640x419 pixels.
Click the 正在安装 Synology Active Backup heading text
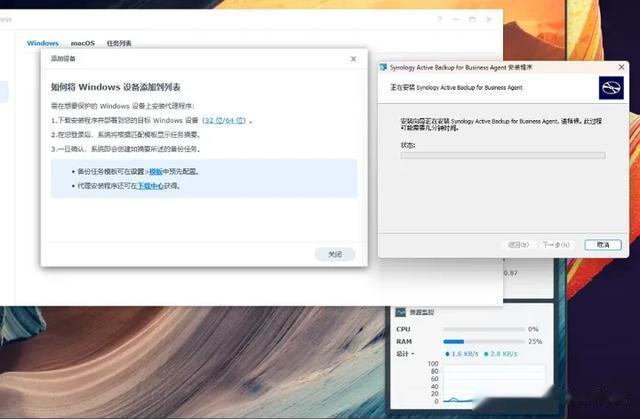click(x=456, y=87)
